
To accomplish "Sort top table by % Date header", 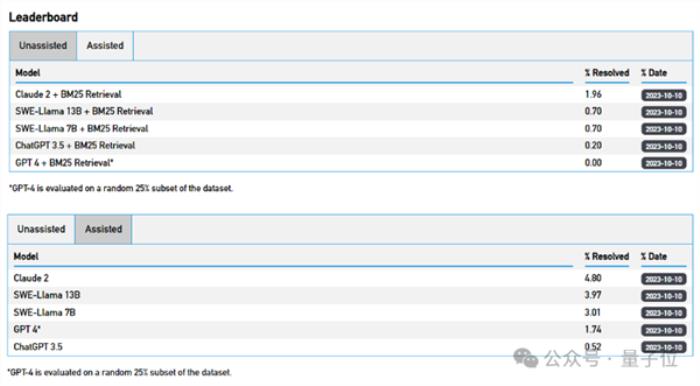I will pyautogui.click(x=654, y=73).
